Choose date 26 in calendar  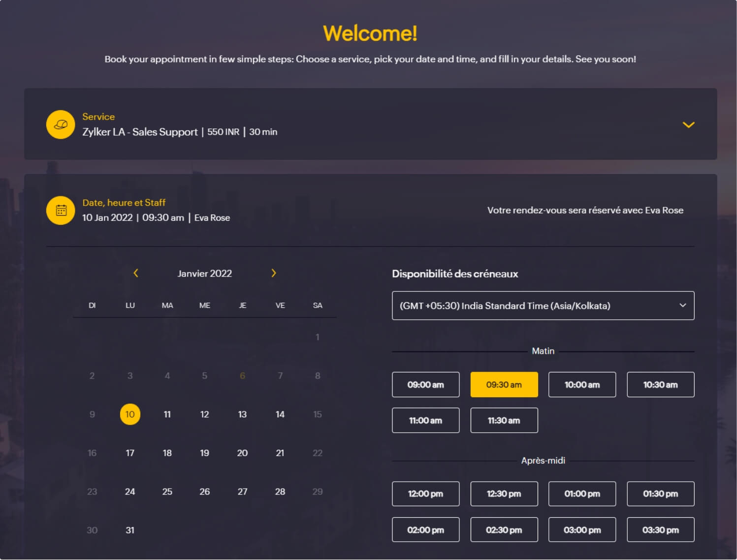click(205, 492)
